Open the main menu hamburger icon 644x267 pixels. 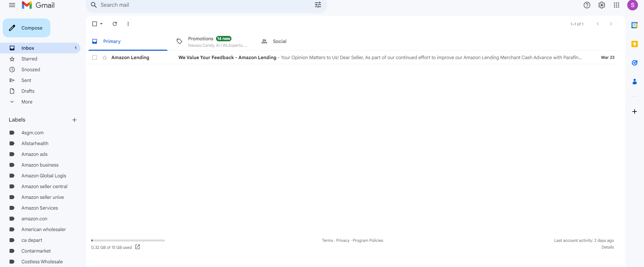(x=12, y=5)
